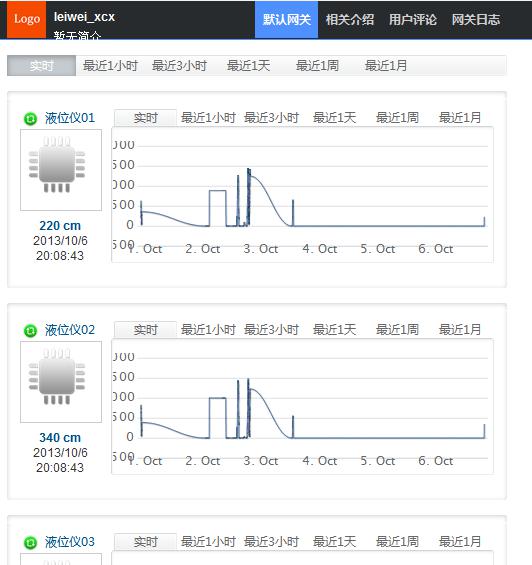Image resolution: width=532 pixels, height=565 pixels.
Task: Open the 液位仪03 device link
Action: [x=70, y=542]
